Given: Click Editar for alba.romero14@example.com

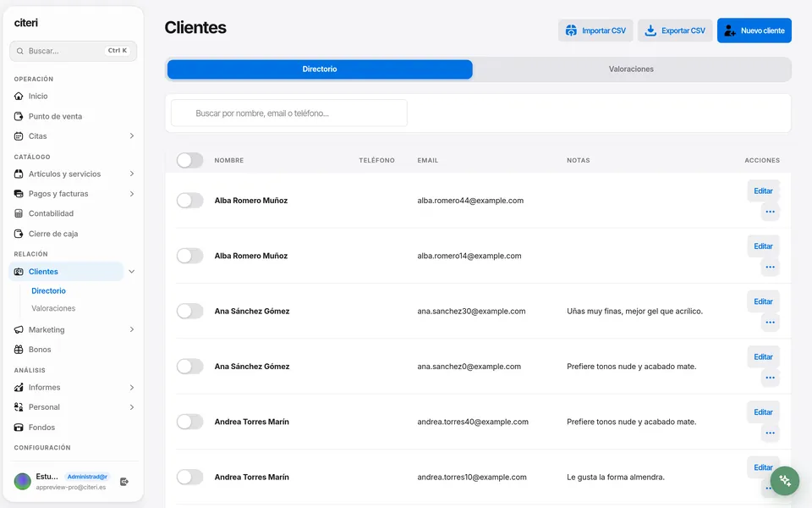Looking at the screenshot, I should point(763,246).
